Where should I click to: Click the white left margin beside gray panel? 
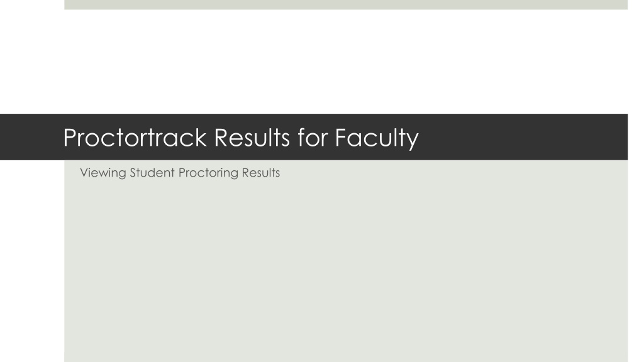click(x=32, y=261)
